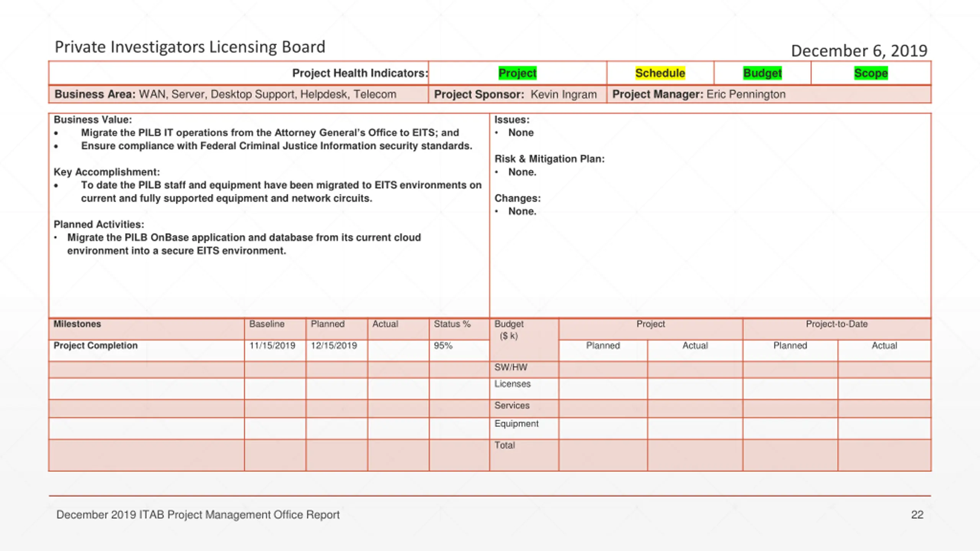Click 'None.' under Risk & Mitigation Plan
This screenshot has width=980, height=551.
click(x=522, y=172)
